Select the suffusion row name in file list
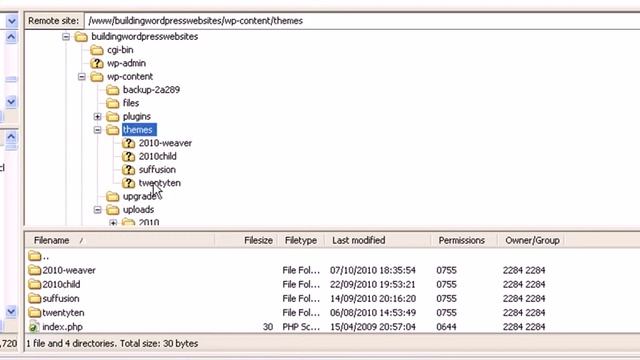 coord(61,298)
